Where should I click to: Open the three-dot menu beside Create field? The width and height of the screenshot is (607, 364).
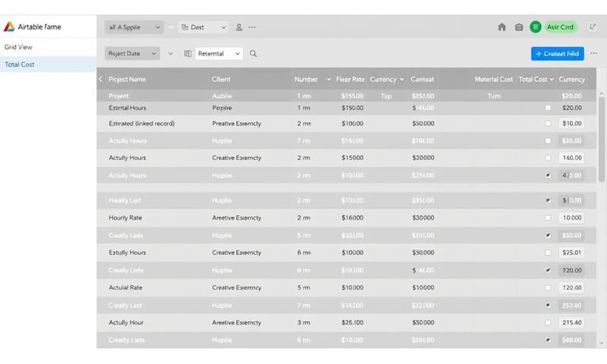pyautogui.click(x=593, y=54)
